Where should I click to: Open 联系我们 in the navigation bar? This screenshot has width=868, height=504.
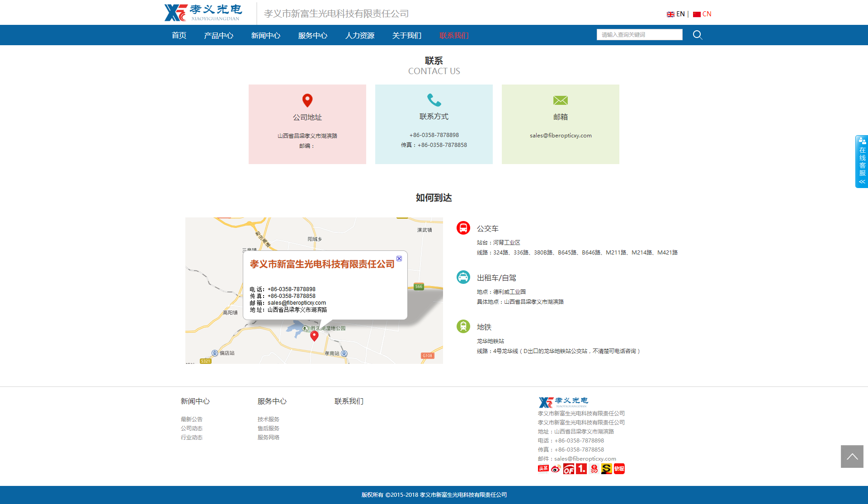(x=454, y=35)
